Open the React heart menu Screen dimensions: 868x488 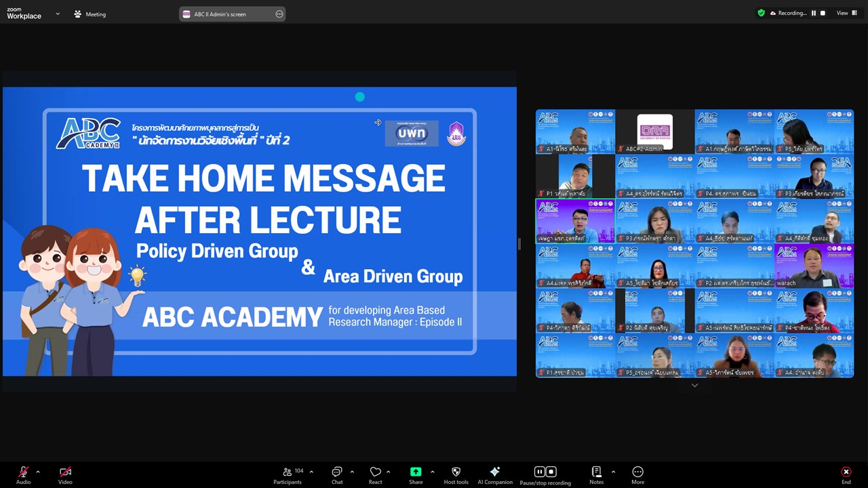(375, 474)
